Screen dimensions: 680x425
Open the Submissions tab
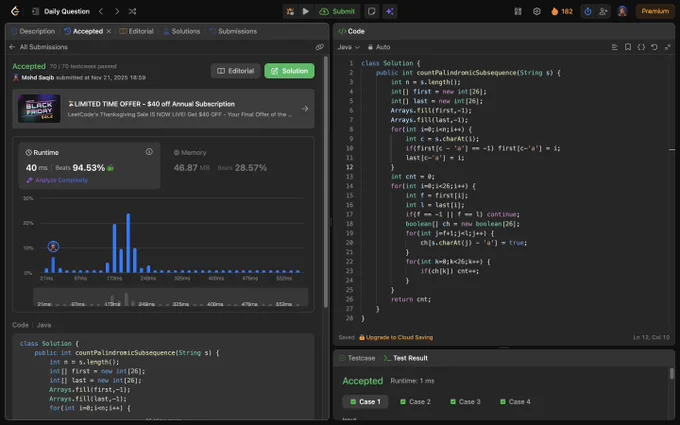pyautogui.click(x=233, y=31)
